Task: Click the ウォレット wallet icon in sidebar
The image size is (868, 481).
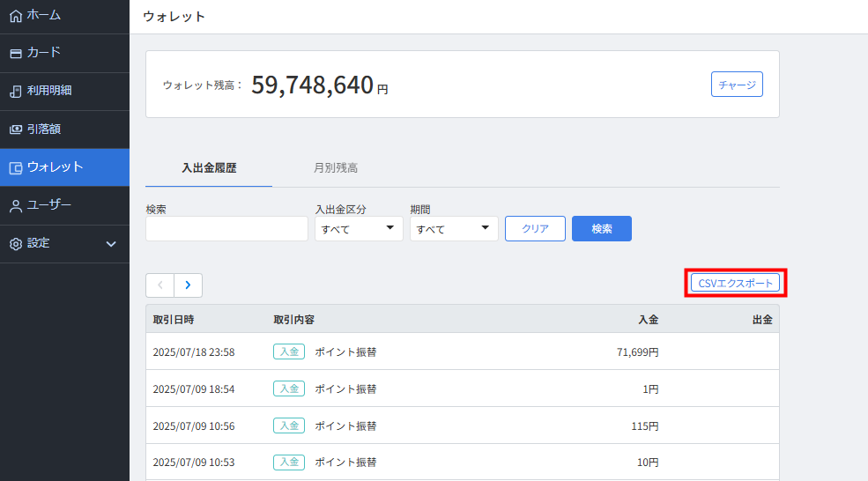Action: (16, 167)
